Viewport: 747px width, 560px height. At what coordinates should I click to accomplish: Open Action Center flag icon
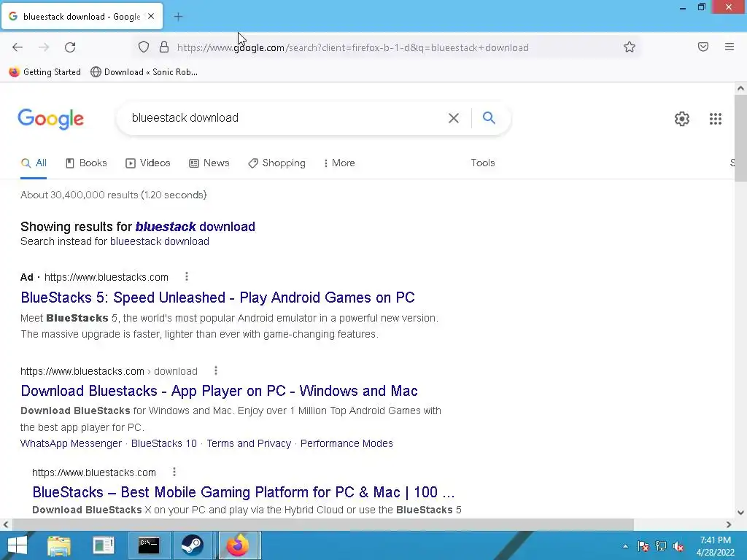[x=643, y=546]
